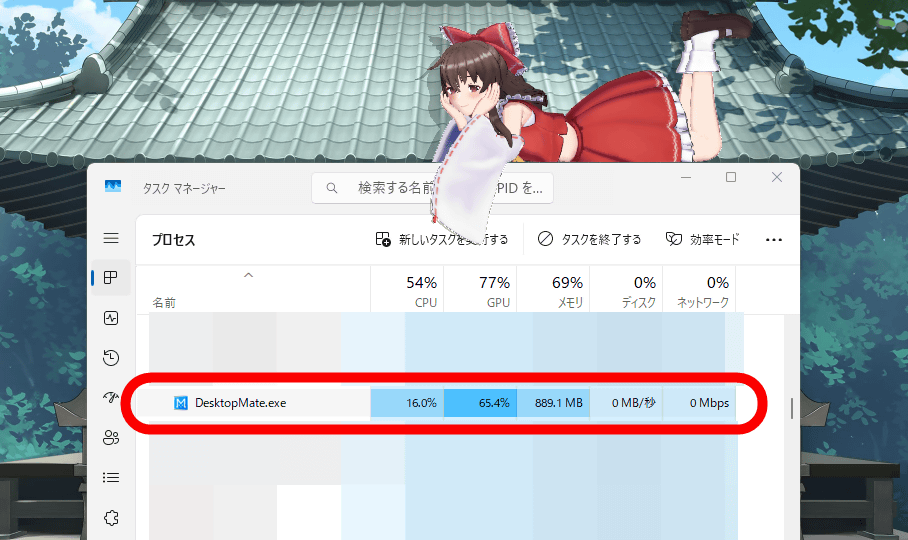Enable 効率モード for the selected process
The width and height of the screenshot is (908, 540).
(702, 240)
